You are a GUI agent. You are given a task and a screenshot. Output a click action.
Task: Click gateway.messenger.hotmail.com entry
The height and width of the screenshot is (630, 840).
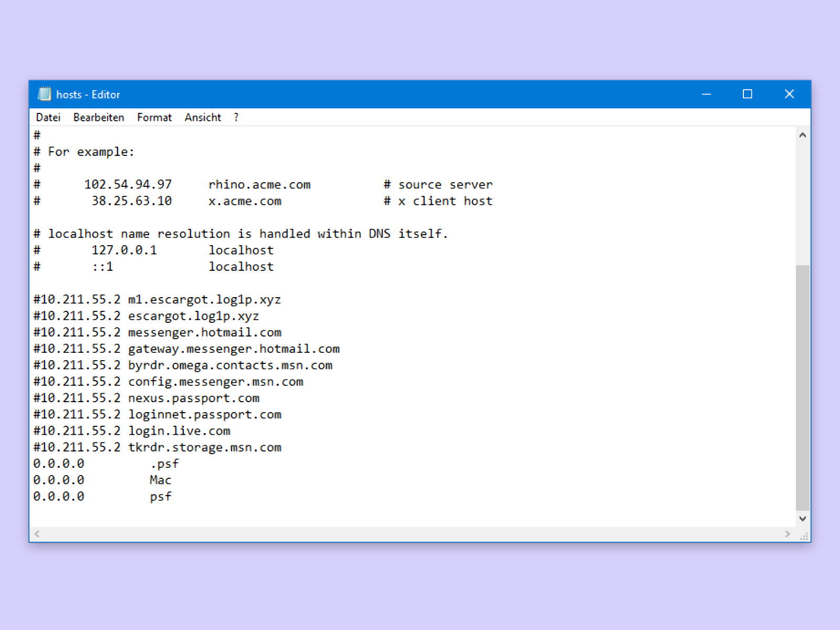pos(234,349)
